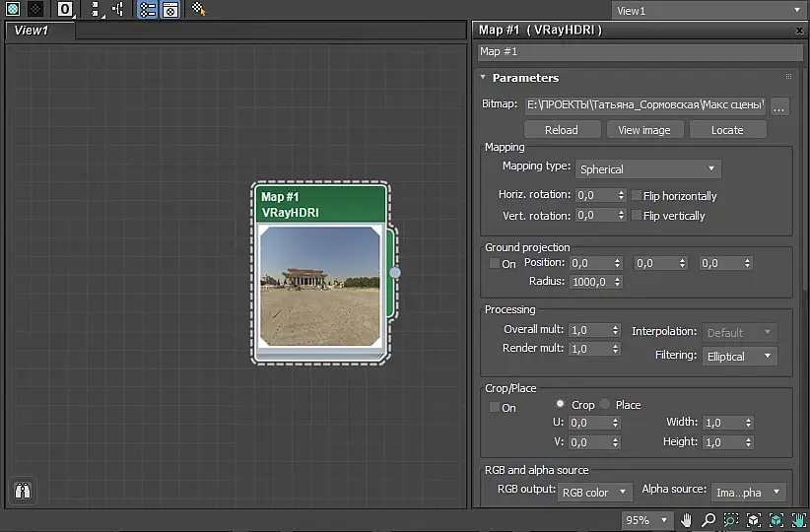Click the VRayHDRI node thumbnail

click(319, 285)
